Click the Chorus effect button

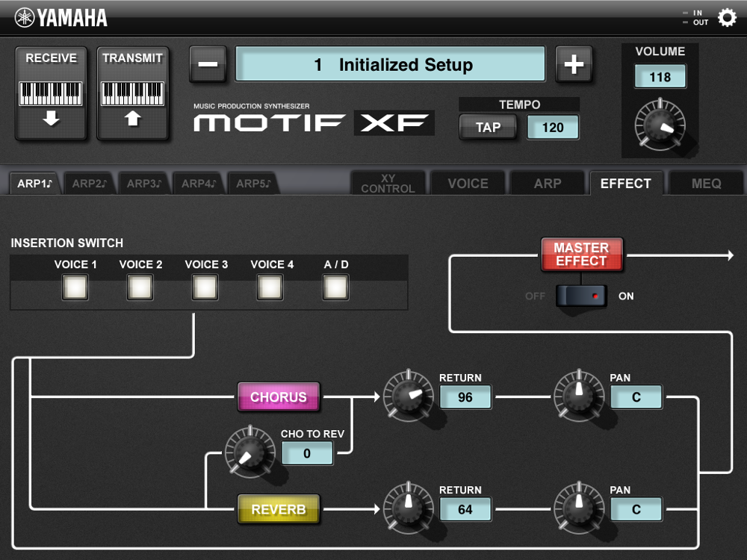coord(279,396)
